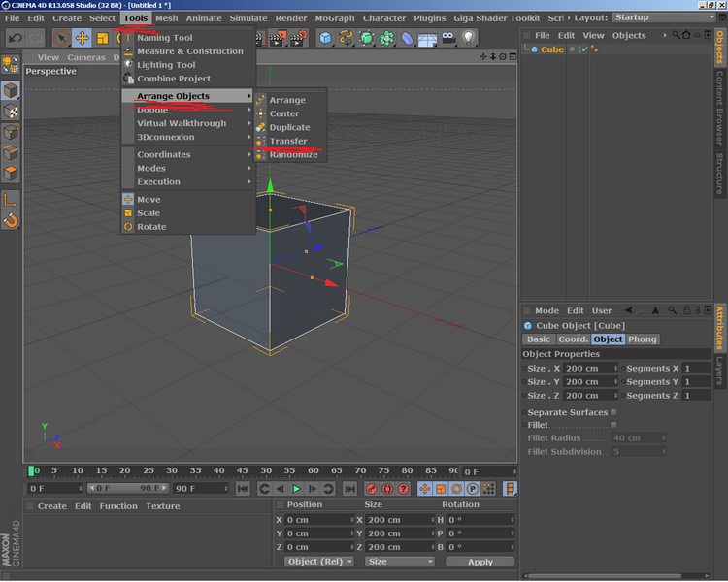
Task: Enable the Separate Surfaces checkbox
Action: (613, 412)
